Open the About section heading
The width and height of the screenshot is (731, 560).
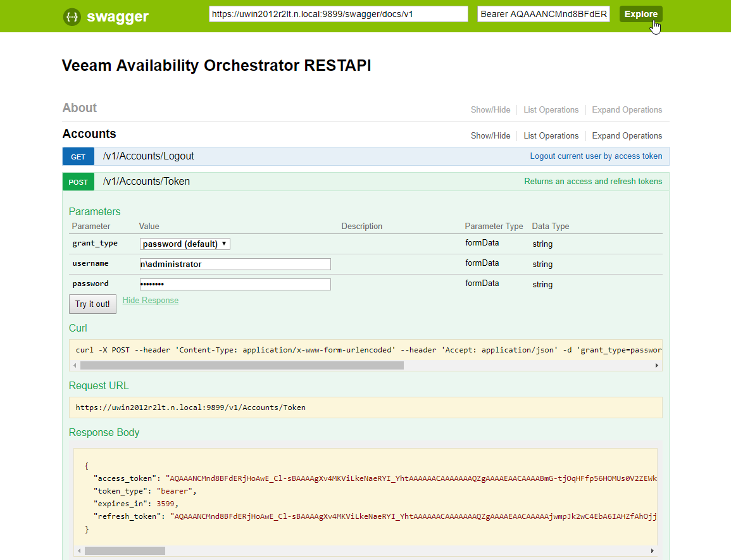[80, 108]
